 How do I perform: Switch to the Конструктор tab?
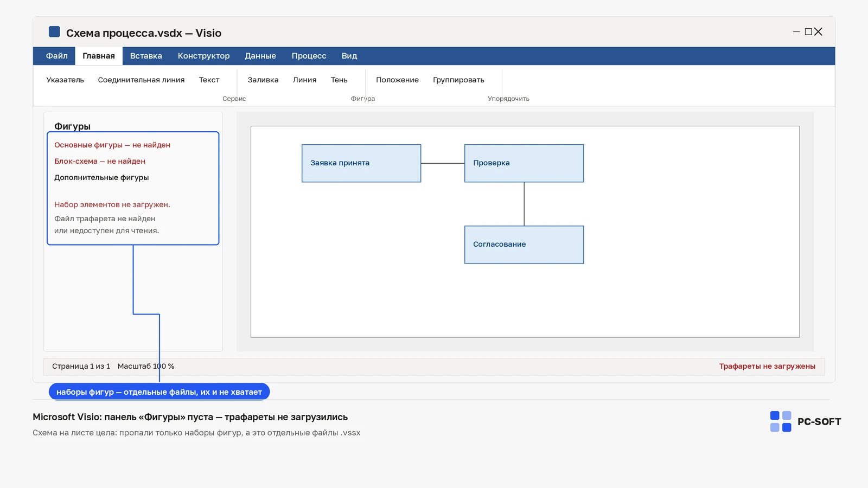(x=203, y=56)
